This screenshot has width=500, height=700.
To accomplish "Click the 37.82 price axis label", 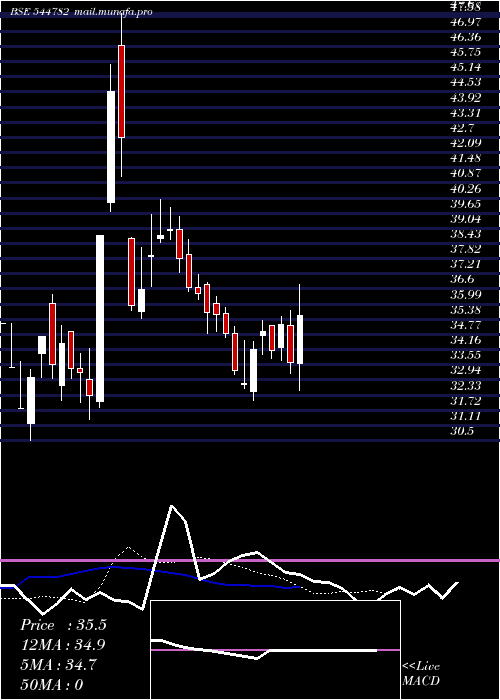I will click(x=465, y=250).
